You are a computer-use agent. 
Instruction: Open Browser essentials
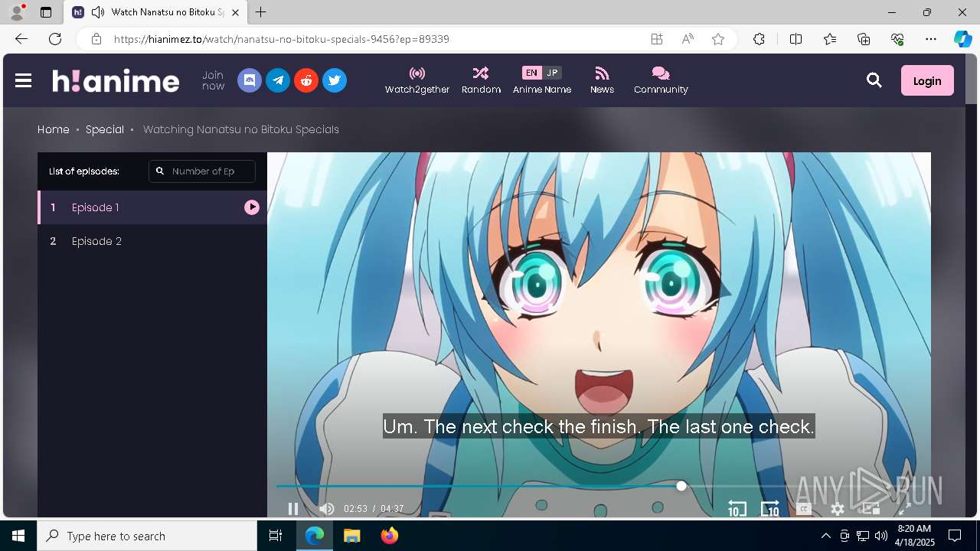[897, 39]
